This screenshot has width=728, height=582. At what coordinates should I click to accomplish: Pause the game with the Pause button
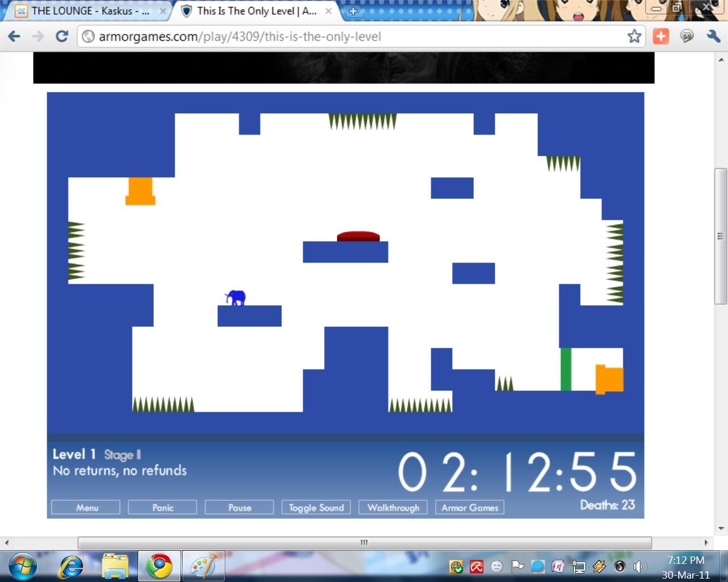(239, 508)
